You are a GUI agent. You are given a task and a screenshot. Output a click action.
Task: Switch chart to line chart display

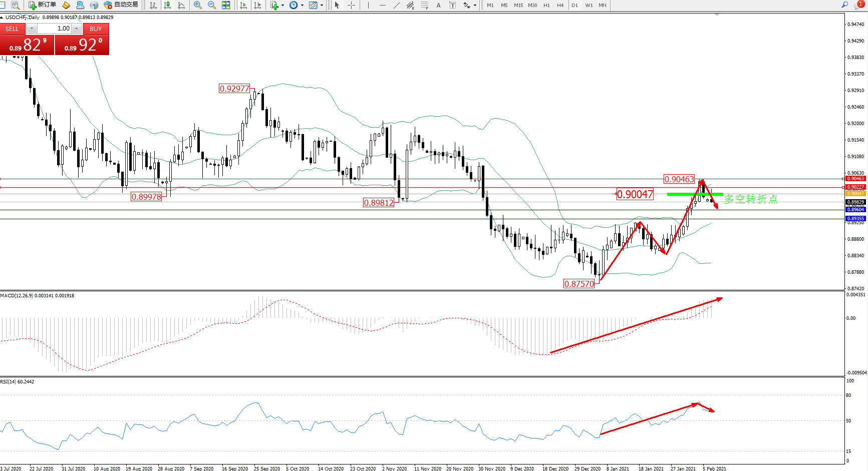point(181,5)
